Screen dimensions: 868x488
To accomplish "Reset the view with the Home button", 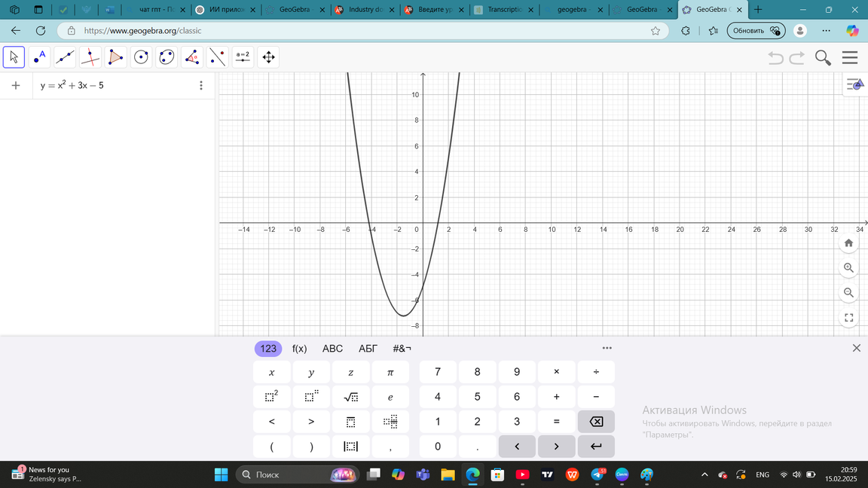I will 848,242.
